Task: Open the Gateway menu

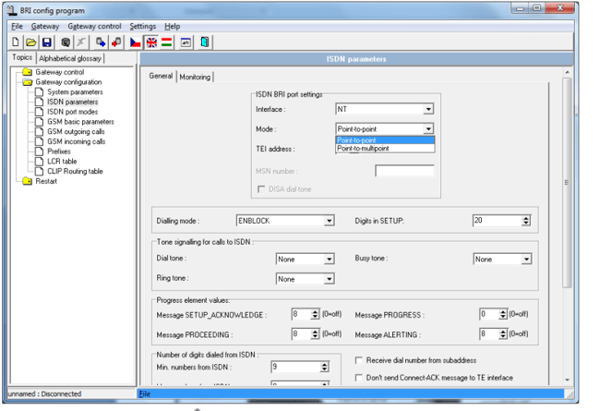Action: (45, 26)
